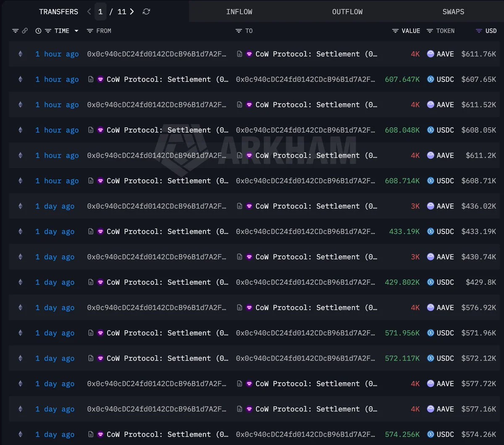Toggle the TIME sort order arrow

tap(76, 31)
